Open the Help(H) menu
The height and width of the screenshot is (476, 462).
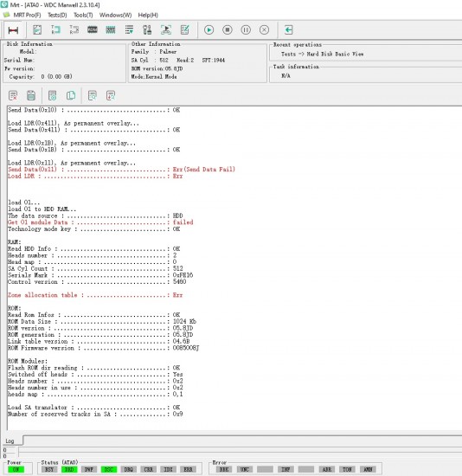pos(148,15)
